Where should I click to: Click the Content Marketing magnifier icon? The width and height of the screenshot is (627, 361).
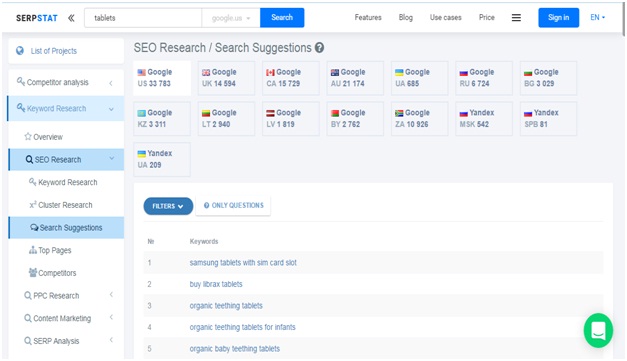coord(28,318)
